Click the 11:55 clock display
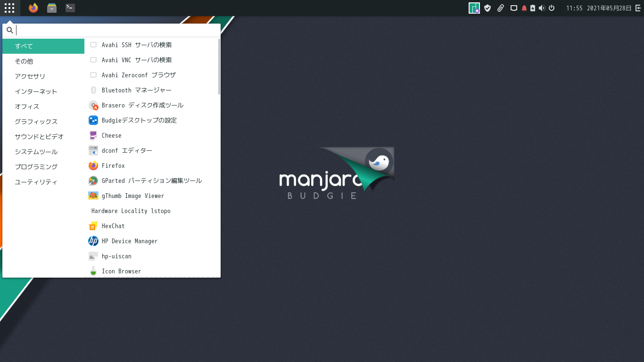This screenshot has height=362, width=644. point(574,8)
